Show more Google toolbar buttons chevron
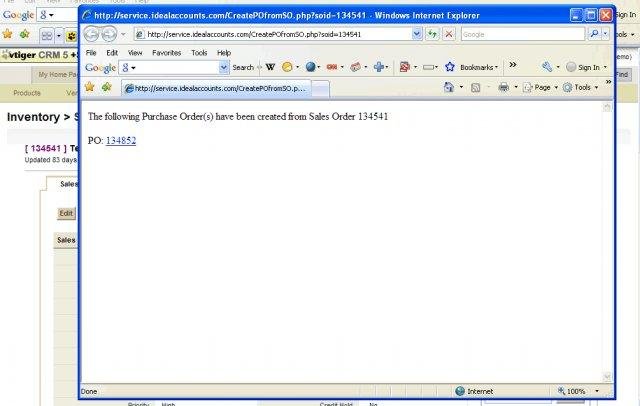This screenshot has height=406, width=640. point(513,64)
